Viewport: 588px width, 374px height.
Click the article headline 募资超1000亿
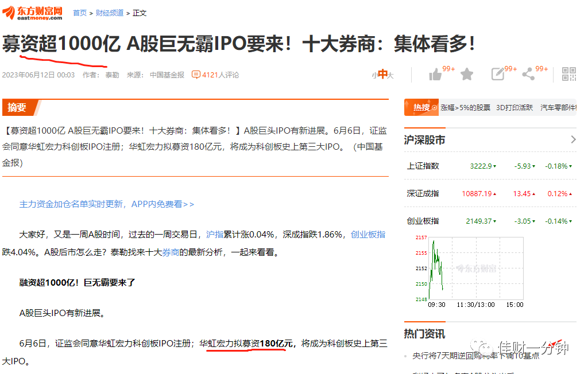tap(238, 44)
